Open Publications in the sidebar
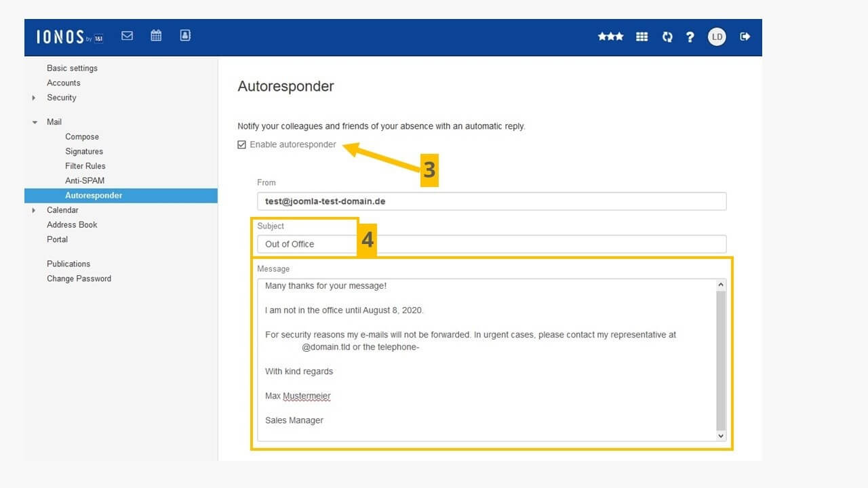The image size is (868, 488). pos(68,264)
